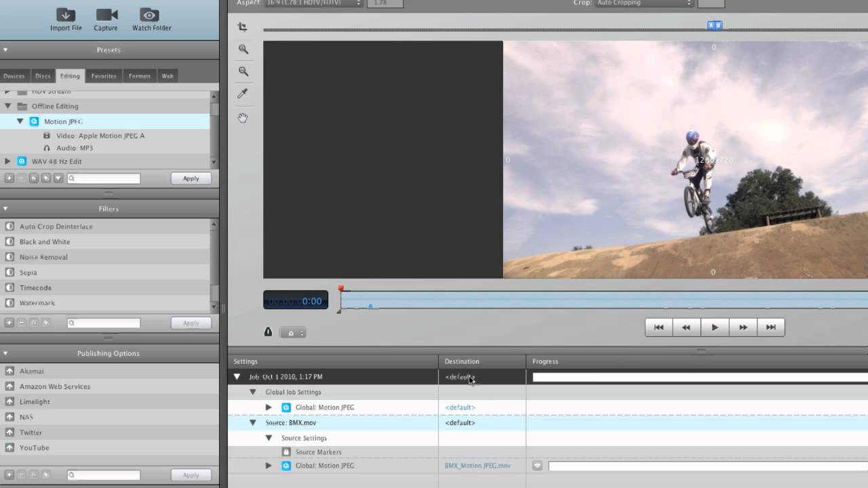
Task: Click the Publishing Options search field
Action: pyautogui.click(x=104, y=475)
